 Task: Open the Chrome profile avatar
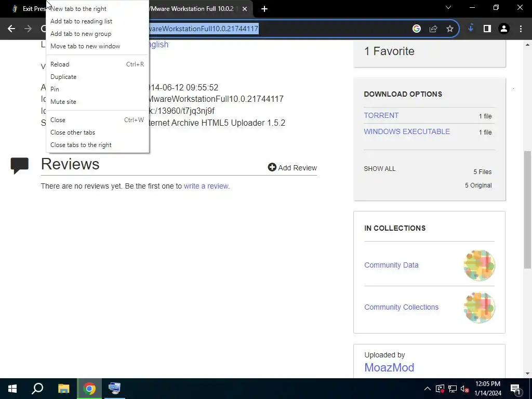click(504, 29)
